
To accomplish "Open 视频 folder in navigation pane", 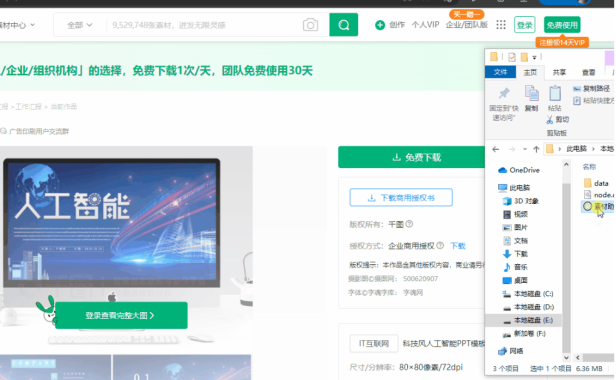I will tap(515, 214).
